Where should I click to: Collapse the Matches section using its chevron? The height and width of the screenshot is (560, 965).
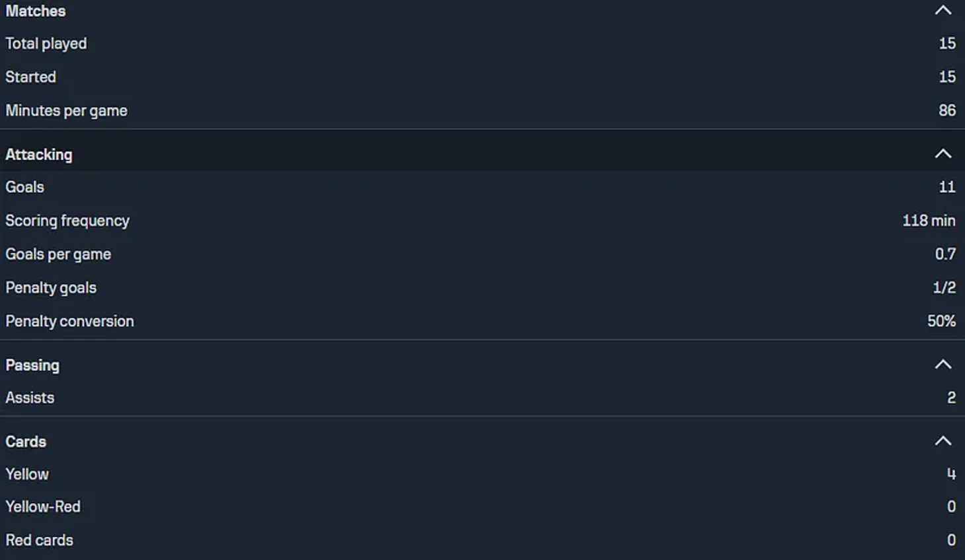coord(943,11)
